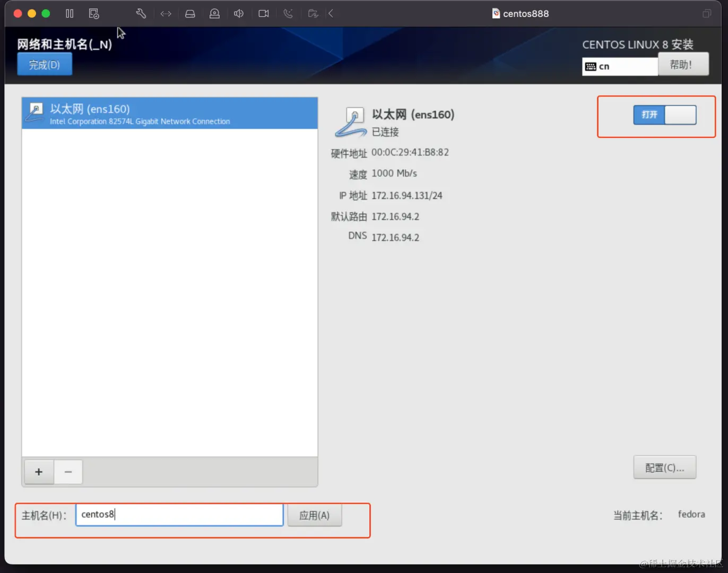This screenshot has width=728, height=573.
Task: Open the snapshot icon in VM toolbar
Action: pos(94,14)
